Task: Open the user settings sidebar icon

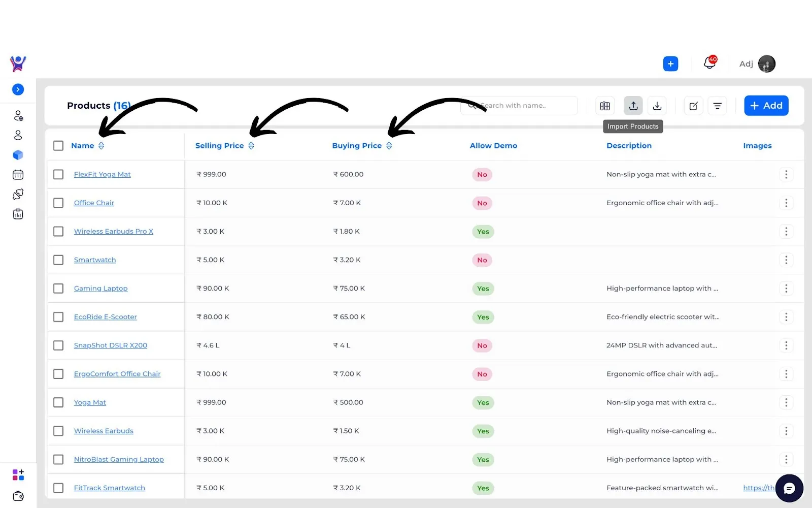Action: [18, 116]
